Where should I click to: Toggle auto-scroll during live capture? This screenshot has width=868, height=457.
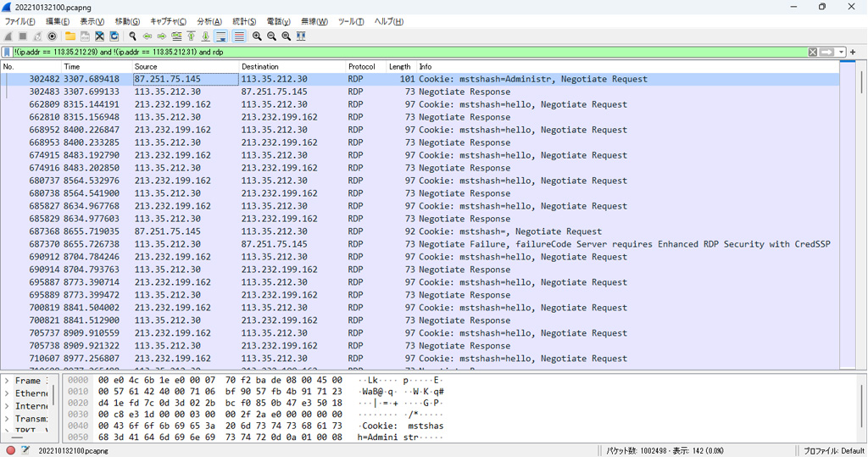220,36
